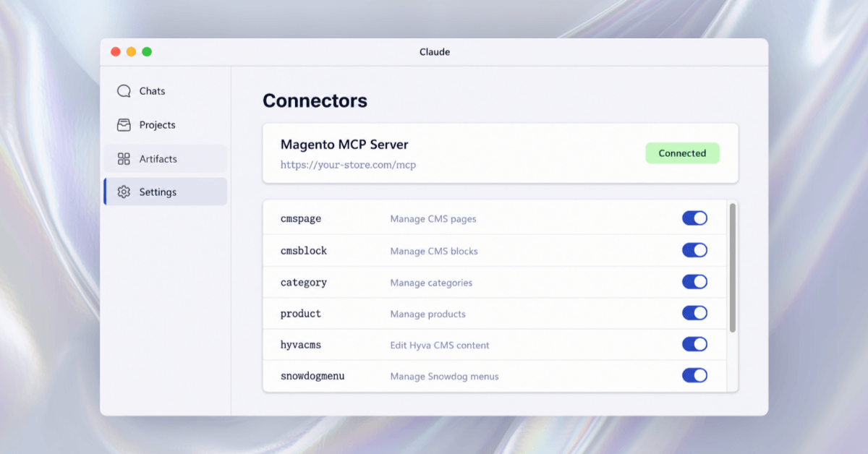Click the Settings gear icon

pos(124,192)
